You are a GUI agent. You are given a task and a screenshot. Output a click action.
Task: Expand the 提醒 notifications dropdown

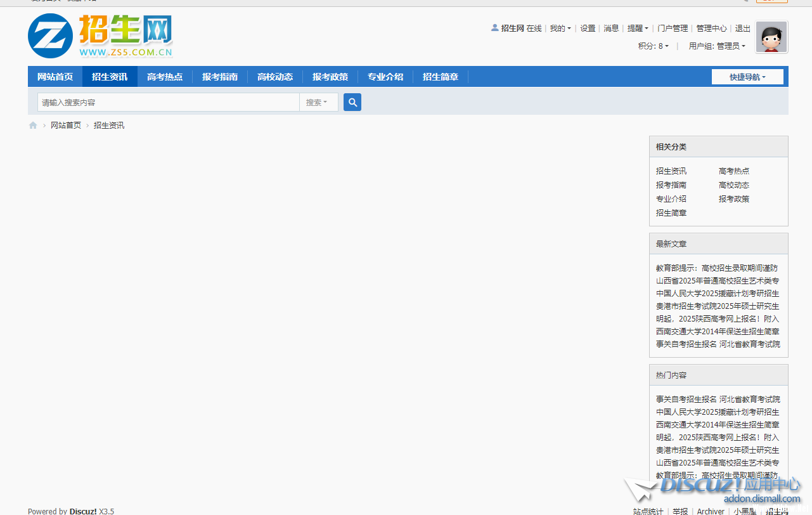coord(637,29)
